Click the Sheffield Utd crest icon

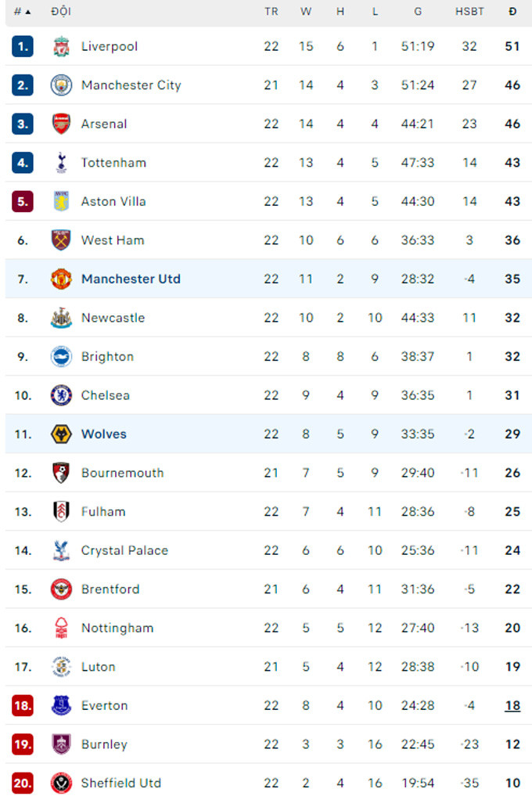coord(61,783)
